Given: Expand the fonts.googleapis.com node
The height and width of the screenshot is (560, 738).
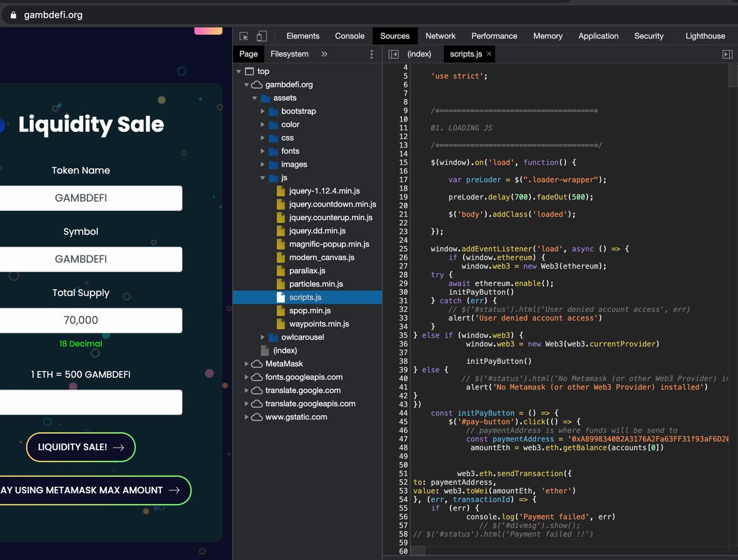Looking at the screenshot, I should (246, 377).
